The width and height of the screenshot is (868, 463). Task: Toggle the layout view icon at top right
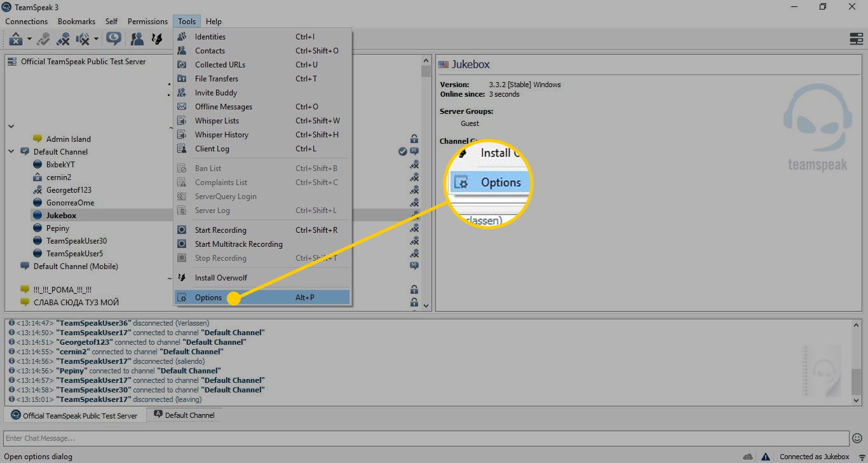point(856,39)
